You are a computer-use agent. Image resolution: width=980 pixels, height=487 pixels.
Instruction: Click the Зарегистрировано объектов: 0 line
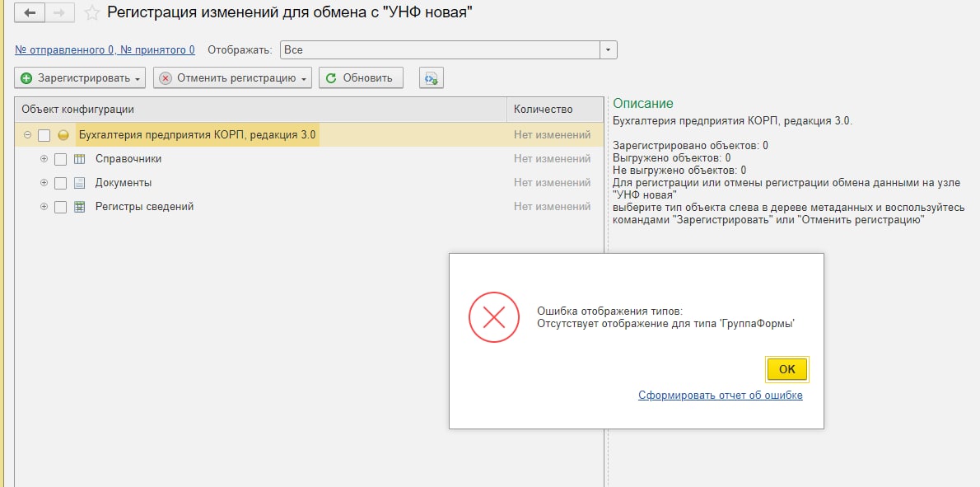(691, 146)
